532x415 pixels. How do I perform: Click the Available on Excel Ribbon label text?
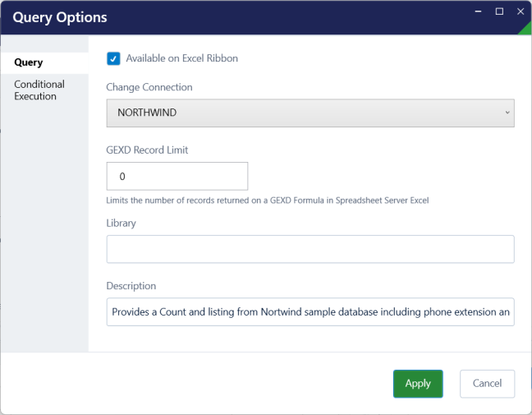[182, 58]
